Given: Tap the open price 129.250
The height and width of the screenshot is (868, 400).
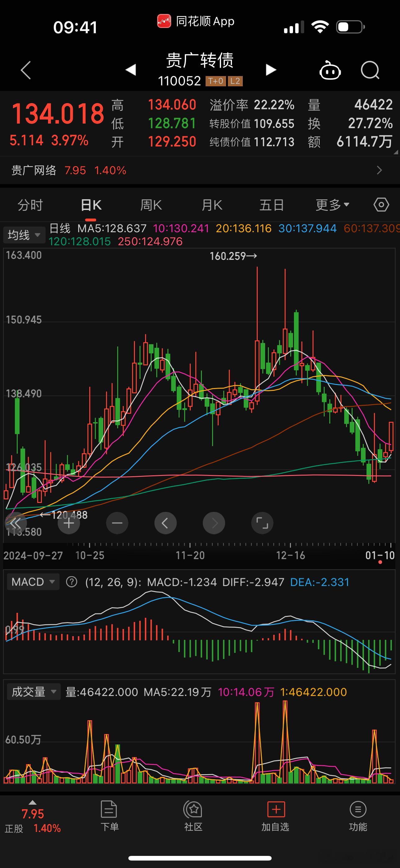Looking at the screenshot, I should coord(172,142).
